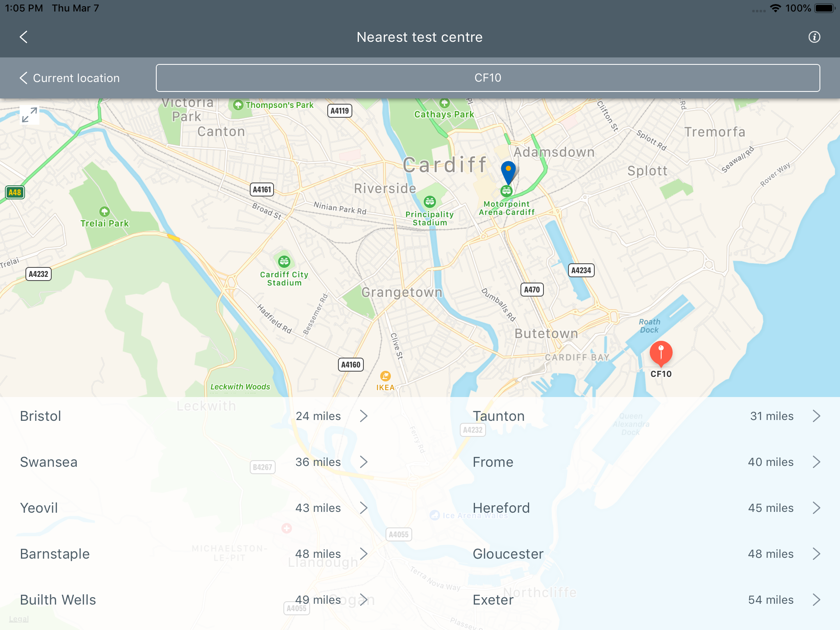Open the info icon in header
The image size is (840, 630).
(814, 37)
